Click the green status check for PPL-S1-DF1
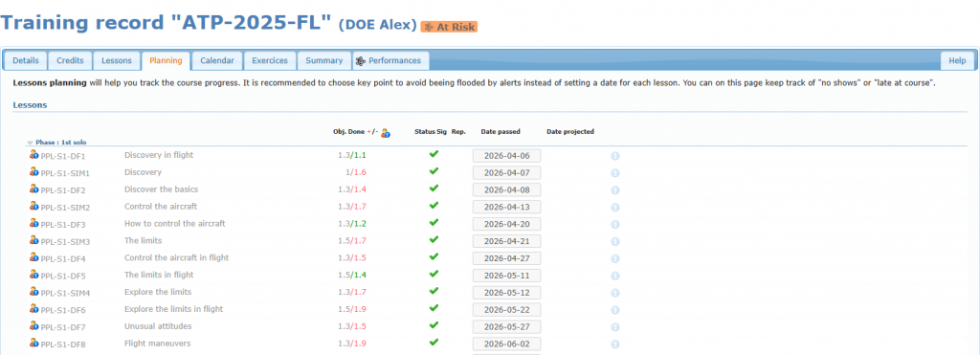Viewport: 980px width, 355px height. [434, 154]
